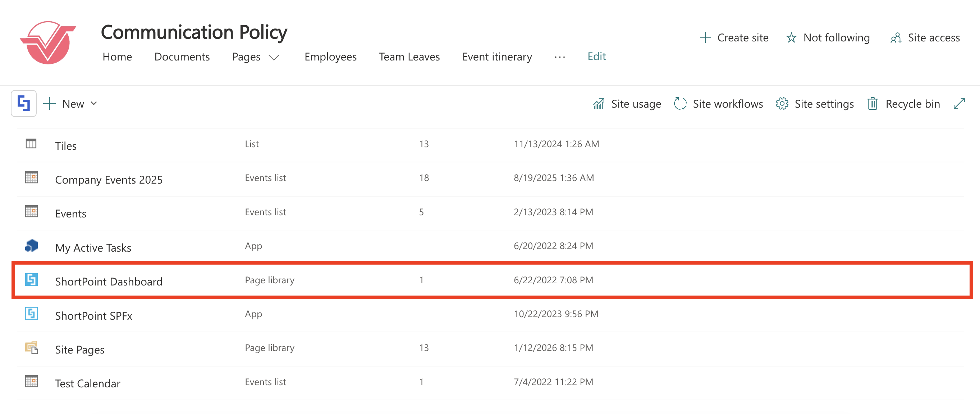Expand the ellipsis overflow menu in navigation
980x414 pixels.
coord(559,57)
